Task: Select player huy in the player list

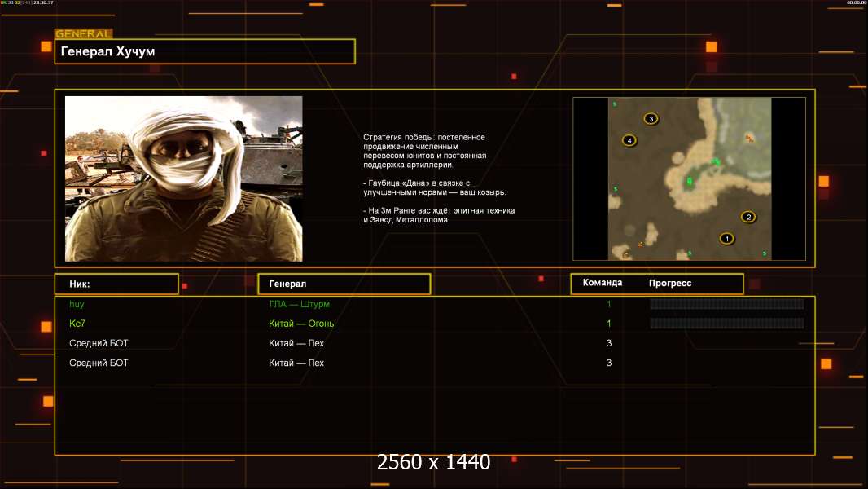Action: click(77, 304)
